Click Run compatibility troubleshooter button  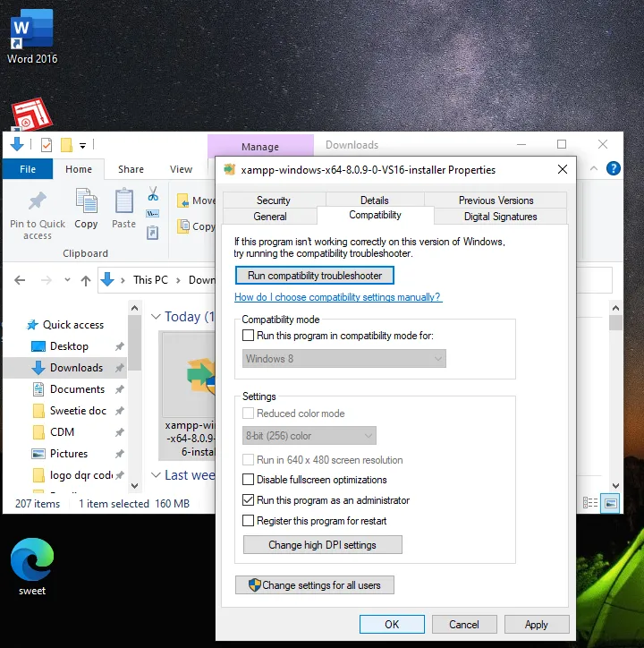pos(314,276)
